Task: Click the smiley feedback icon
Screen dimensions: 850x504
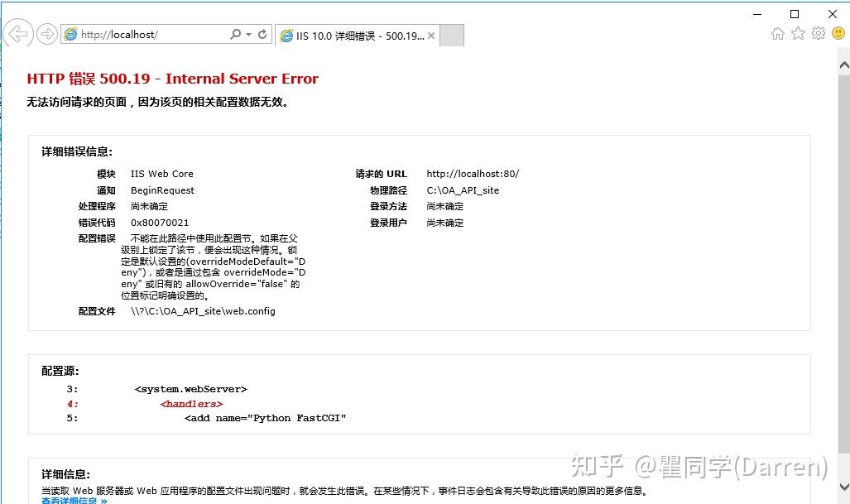Action: [838, 33]
